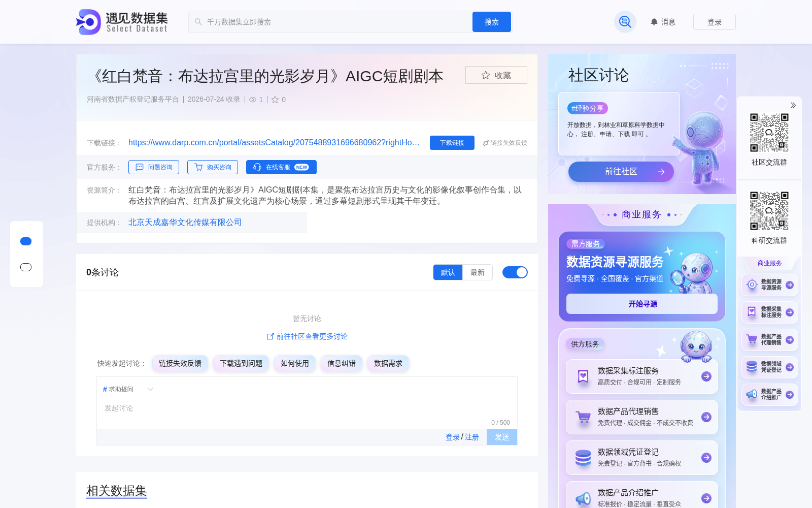Open arrow for 数据产品代理销售 card
The width and height of the screenshot is (812, 508).
(706, 417)
